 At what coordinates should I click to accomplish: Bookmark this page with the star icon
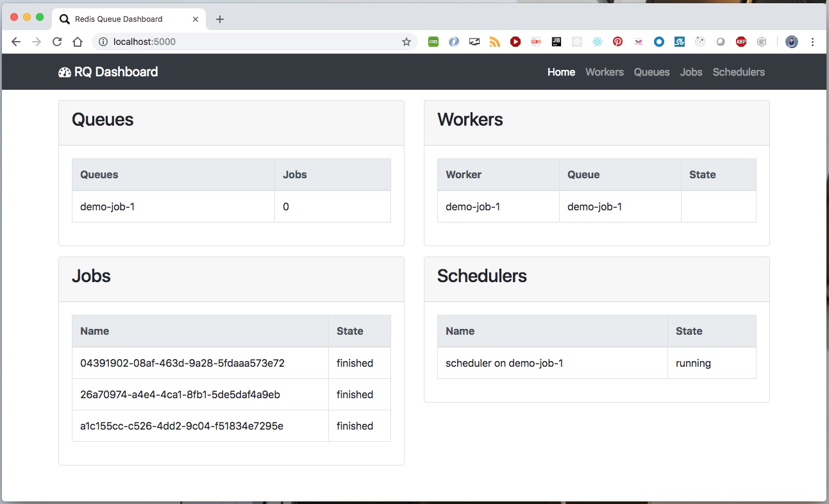pos(406,42)
